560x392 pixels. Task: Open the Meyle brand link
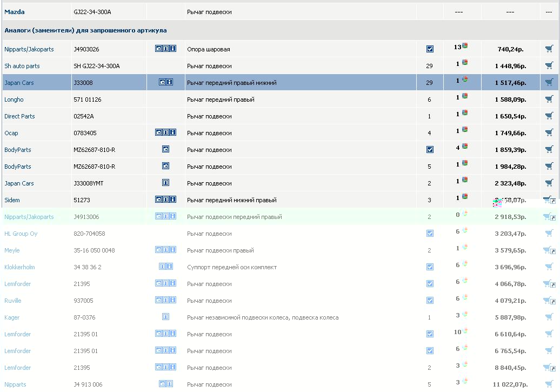(12, 250)
